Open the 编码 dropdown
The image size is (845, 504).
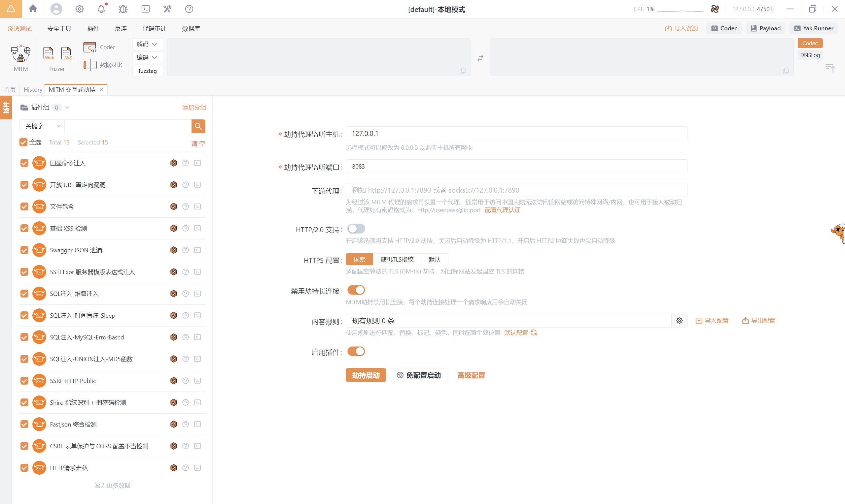click(x=147, y=57)
